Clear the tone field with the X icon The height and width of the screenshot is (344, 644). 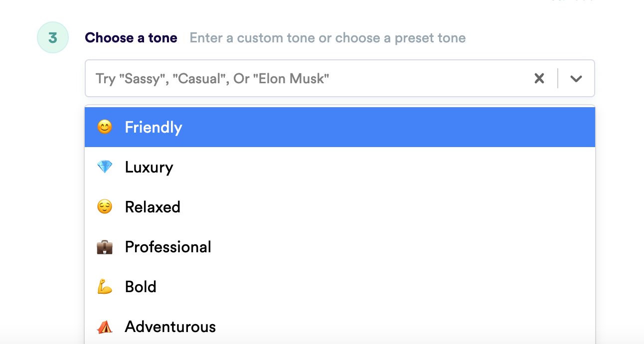pyautogui.click(x=539, y=78)
